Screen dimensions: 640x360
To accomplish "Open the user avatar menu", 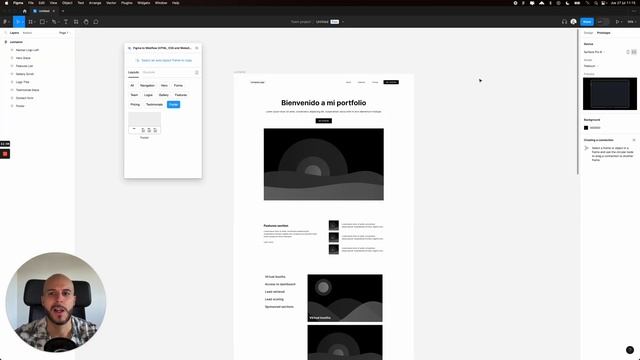I will [573, 22].
